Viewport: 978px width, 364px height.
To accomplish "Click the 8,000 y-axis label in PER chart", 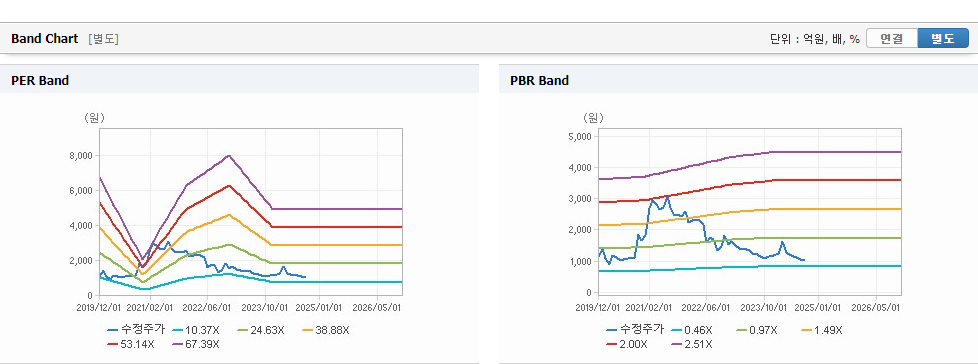I will tap(81, 156).
